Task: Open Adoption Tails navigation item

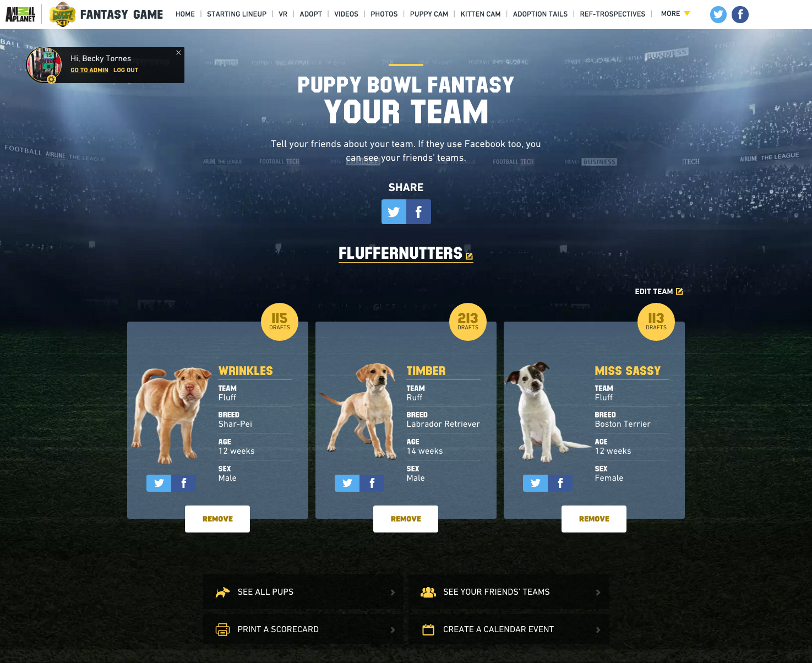Action: 540,14
